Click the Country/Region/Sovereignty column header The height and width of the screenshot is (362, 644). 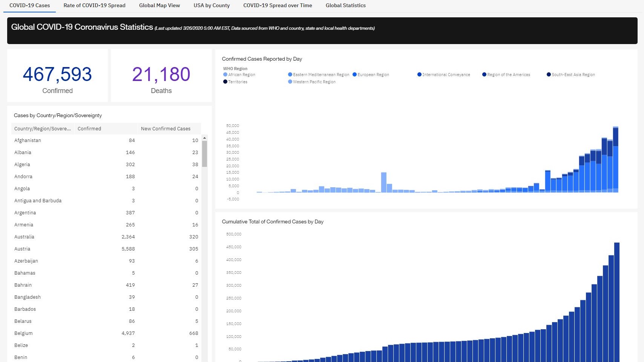tap(43, 129)
